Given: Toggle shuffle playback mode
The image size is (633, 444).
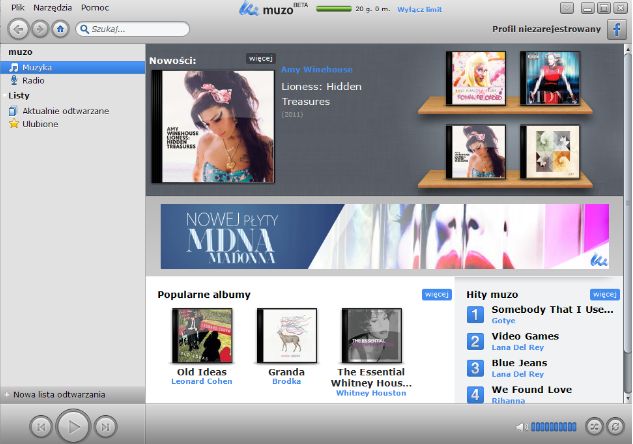Looking at the screenshot, I should 594,426.
